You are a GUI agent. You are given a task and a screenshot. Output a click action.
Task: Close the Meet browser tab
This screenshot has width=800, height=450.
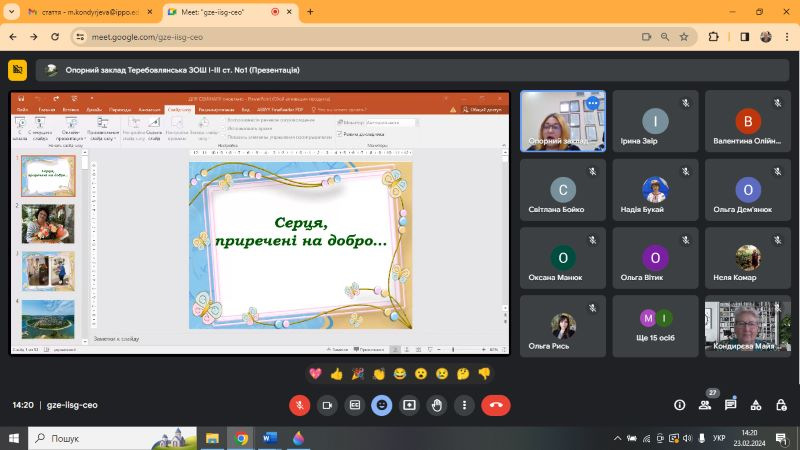[289, 12]
